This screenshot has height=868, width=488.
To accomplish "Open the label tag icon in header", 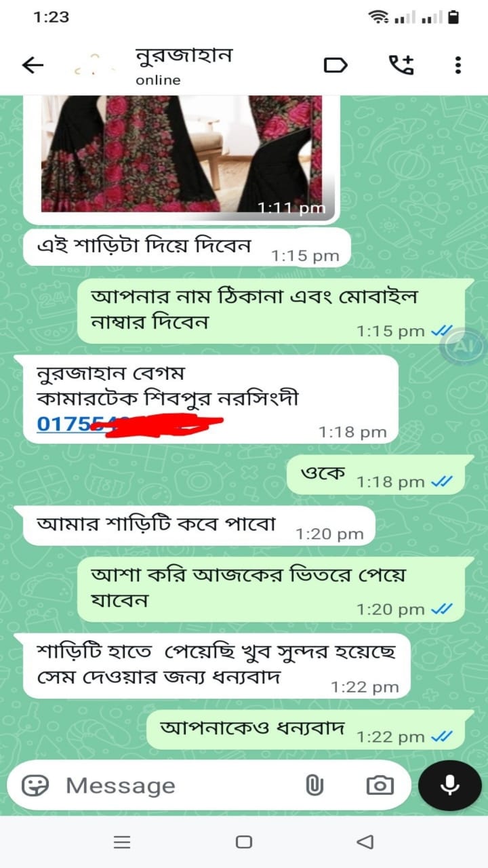I will [x=336, y=65].
